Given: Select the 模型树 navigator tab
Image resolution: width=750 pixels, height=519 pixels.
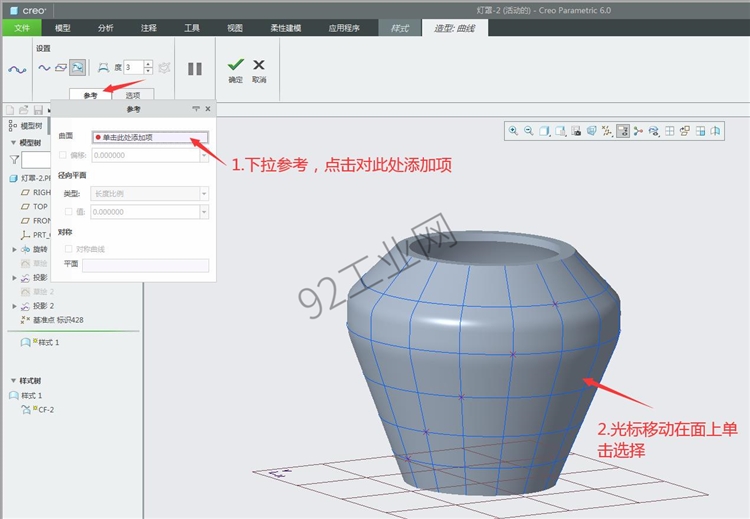Looking at the screenshot, I should (x=26, y=126).
